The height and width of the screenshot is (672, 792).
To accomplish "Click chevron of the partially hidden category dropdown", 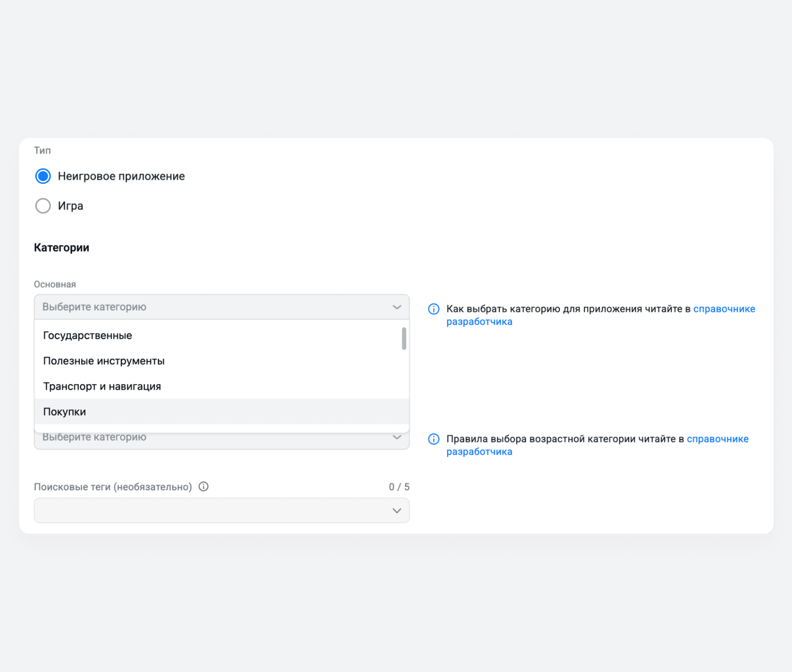I will point(397,438).
